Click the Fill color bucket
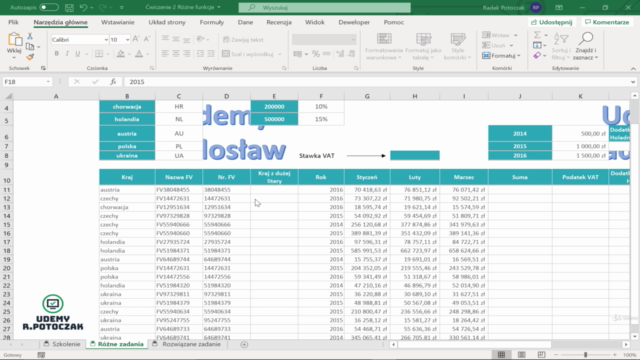Viewport: 640px width, 360px height. [x=120, y=54]
